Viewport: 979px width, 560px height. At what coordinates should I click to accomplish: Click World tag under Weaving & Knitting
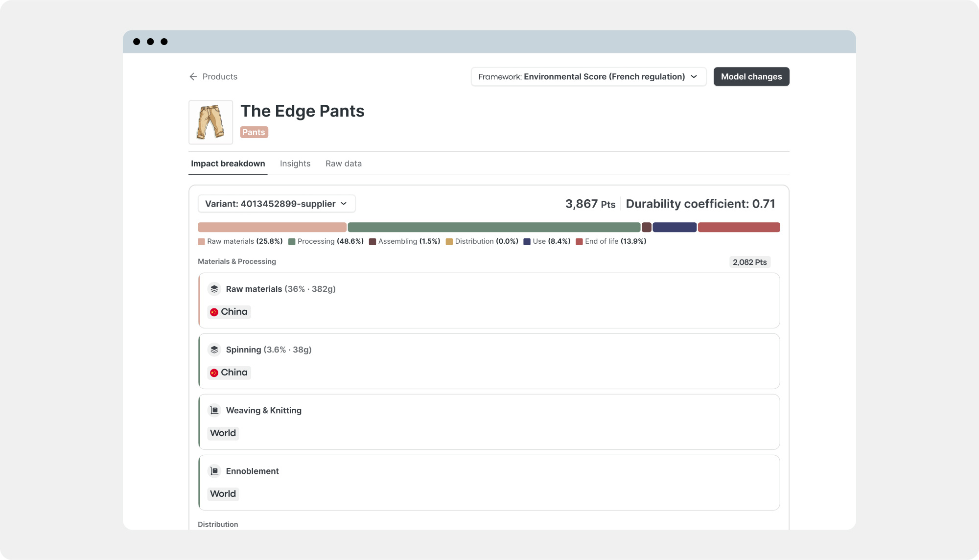coord(223,433)
